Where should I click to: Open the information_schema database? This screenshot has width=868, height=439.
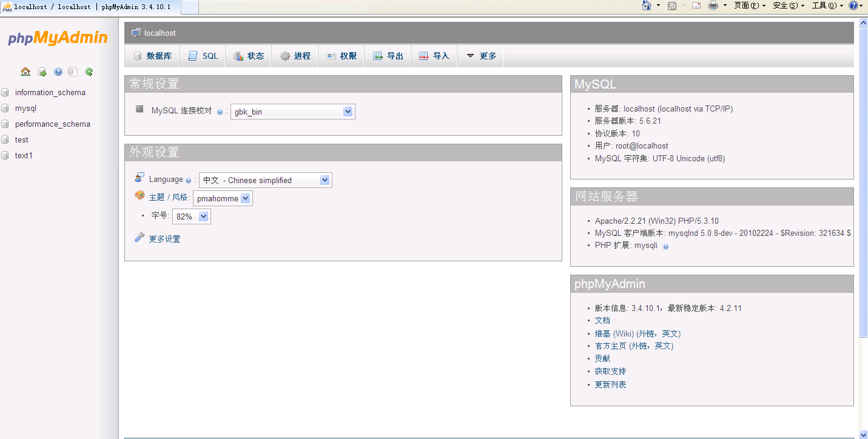tap(50, 93)
